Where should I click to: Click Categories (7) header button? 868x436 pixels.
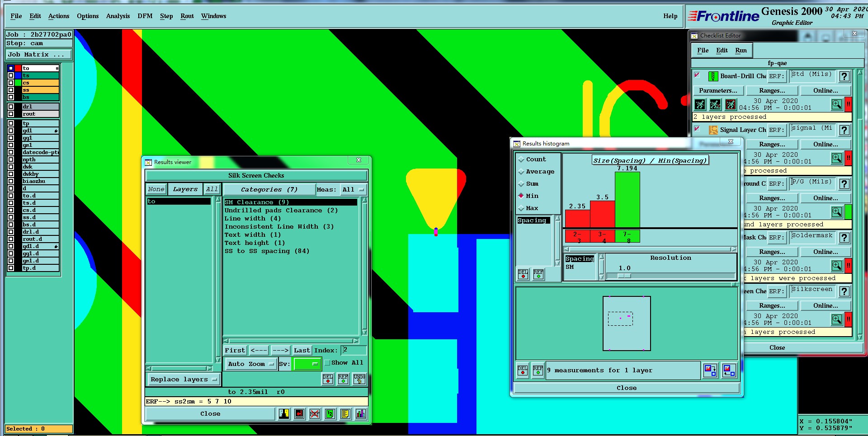269,190
